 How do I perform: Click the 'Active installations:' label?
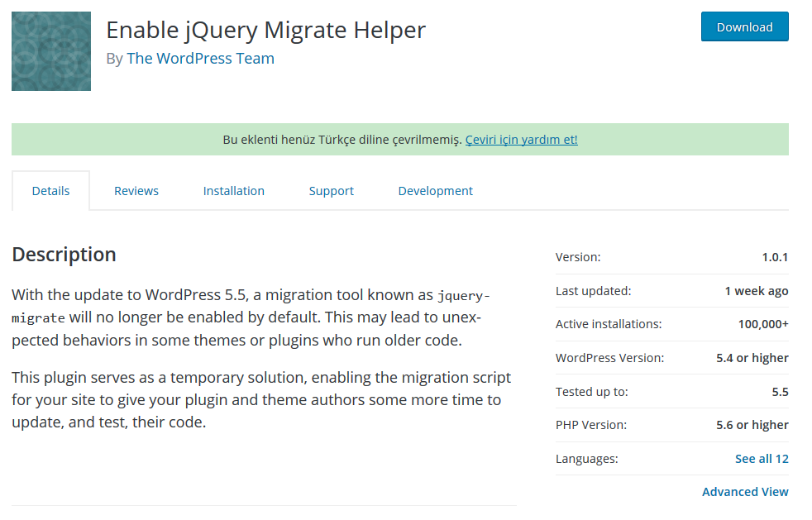click(609, 324)
